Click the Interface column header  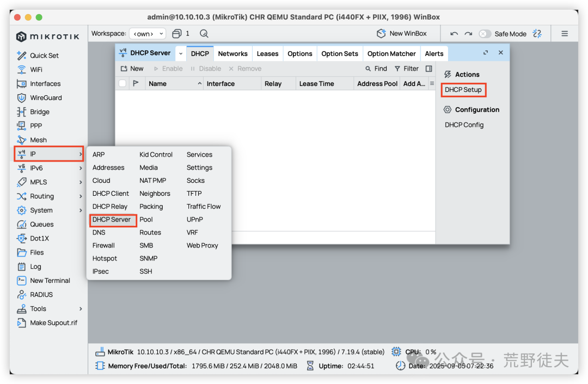[232, 84]
